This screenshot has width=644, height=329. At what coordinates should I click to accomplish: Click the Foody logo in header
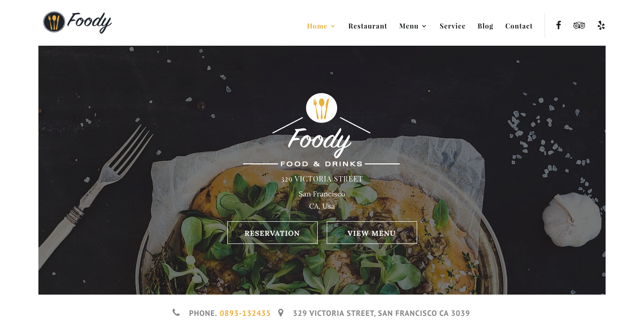77,22
